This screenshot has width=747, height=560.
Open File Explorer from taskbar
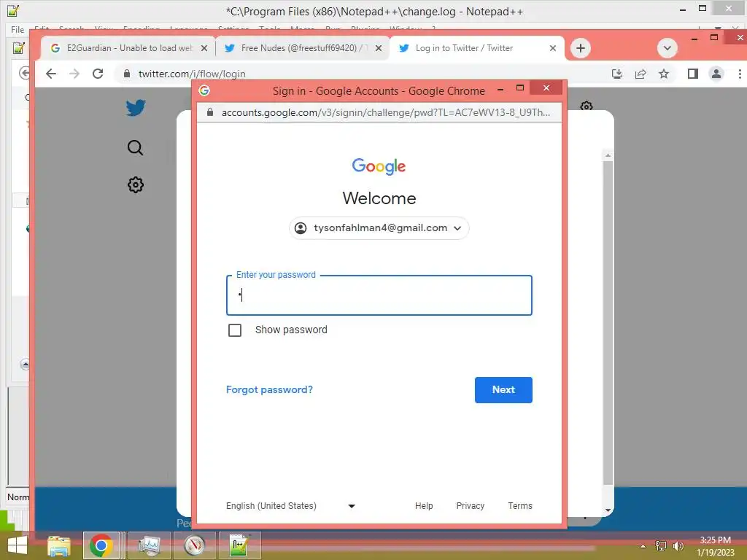pyautogui.click(x=58, y=545)
